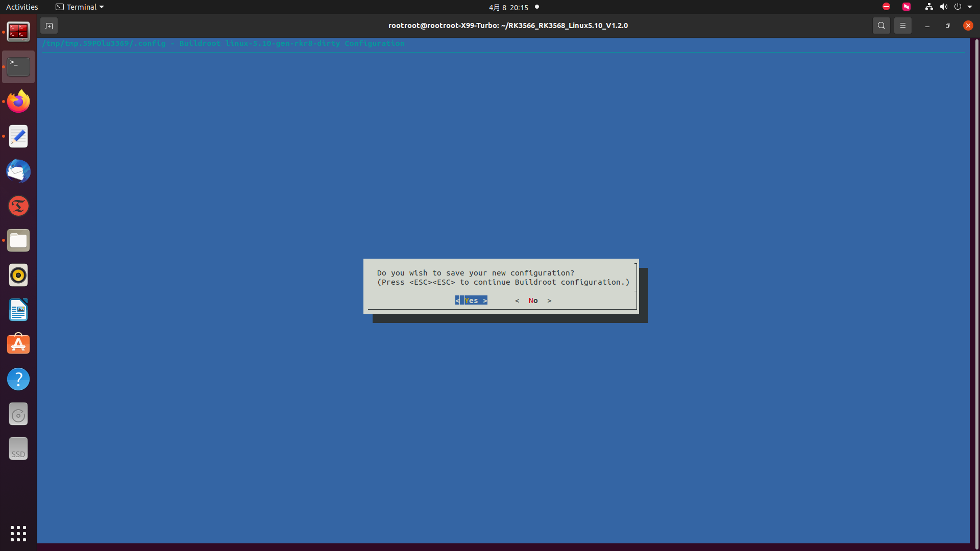Open a new terminal tab

pos(49,26)
